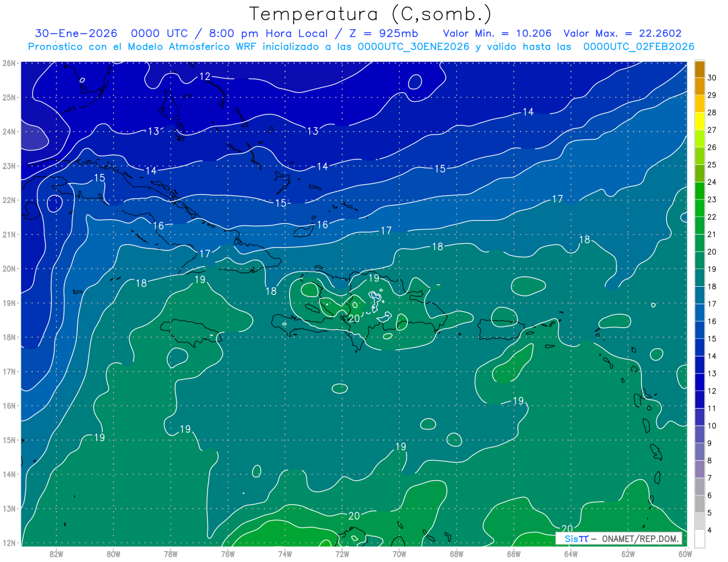
Task: Select the date text "30-Ene-2026"
Action: 76,33
